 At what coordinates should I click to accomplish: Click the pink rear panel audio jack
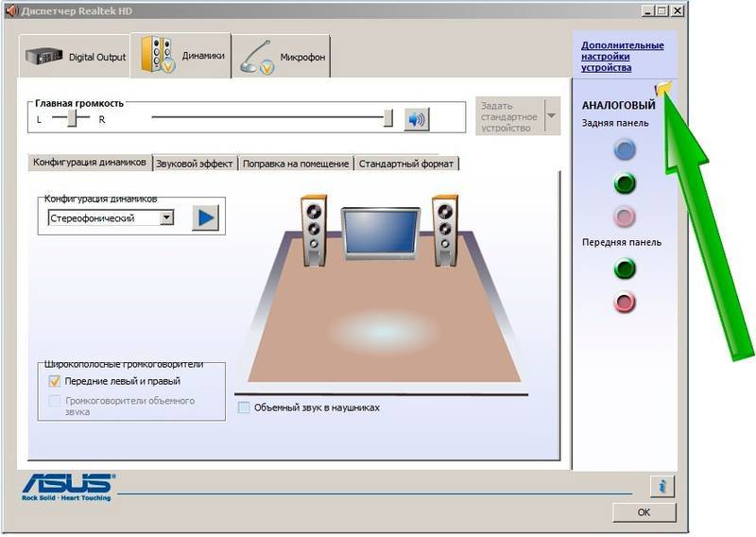pos(625,216)
